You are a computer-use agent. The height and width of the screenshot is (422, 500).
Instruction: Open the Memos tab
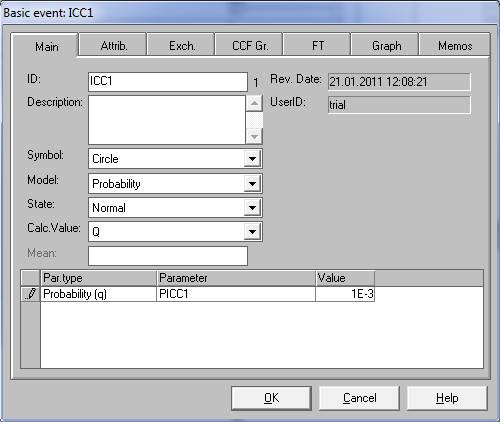click(455, 45)
